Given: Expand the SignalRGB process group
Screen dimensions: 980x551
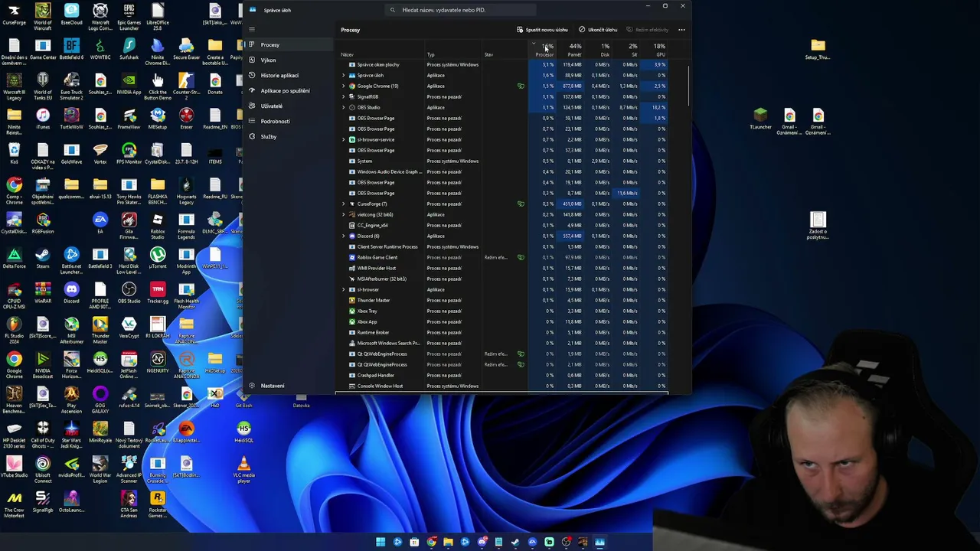Looking at the screenshot, I should point(343,96).
